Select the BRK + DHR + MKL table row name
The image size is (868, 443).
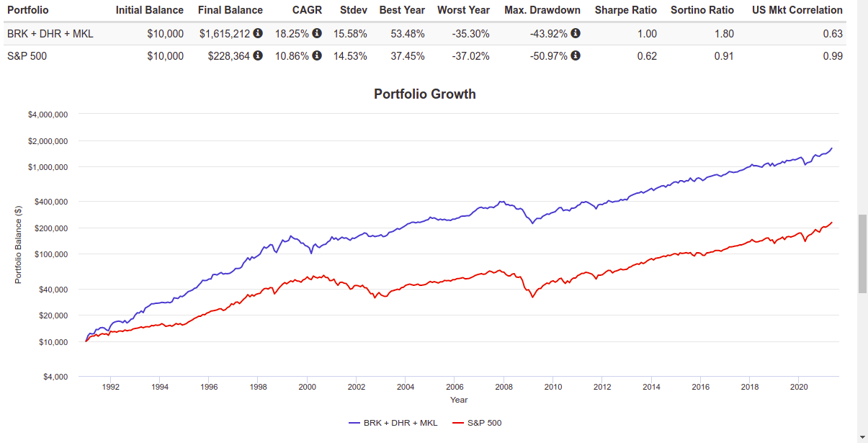[x=50, y=34]
